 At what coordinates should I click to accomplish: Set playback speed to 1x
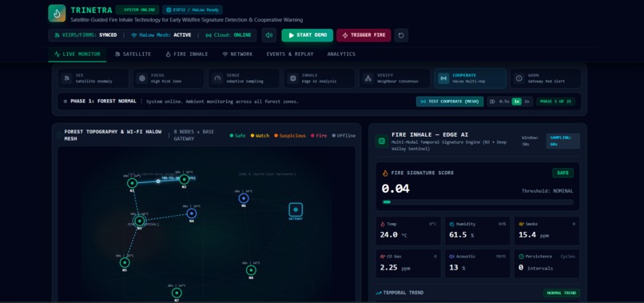tap(517, 102)
